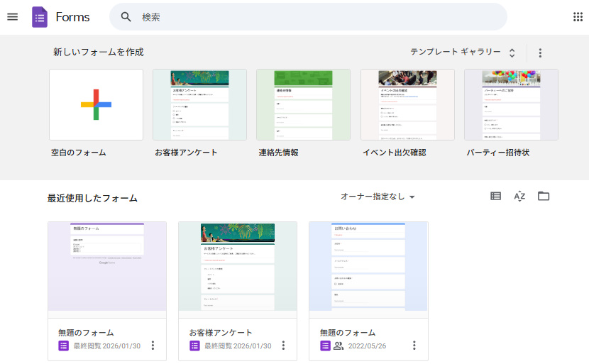Open the hamburger main menu

tap(12, 17)
